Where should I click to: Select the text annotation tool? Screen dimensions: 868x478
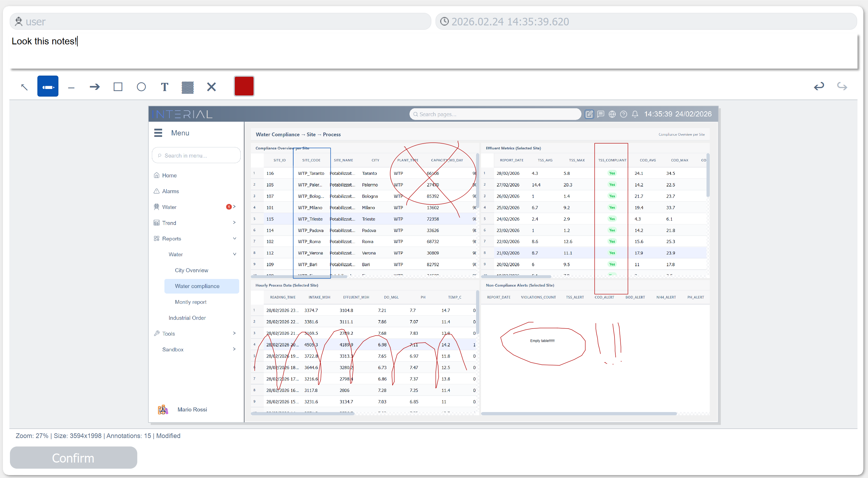[164, 86]
